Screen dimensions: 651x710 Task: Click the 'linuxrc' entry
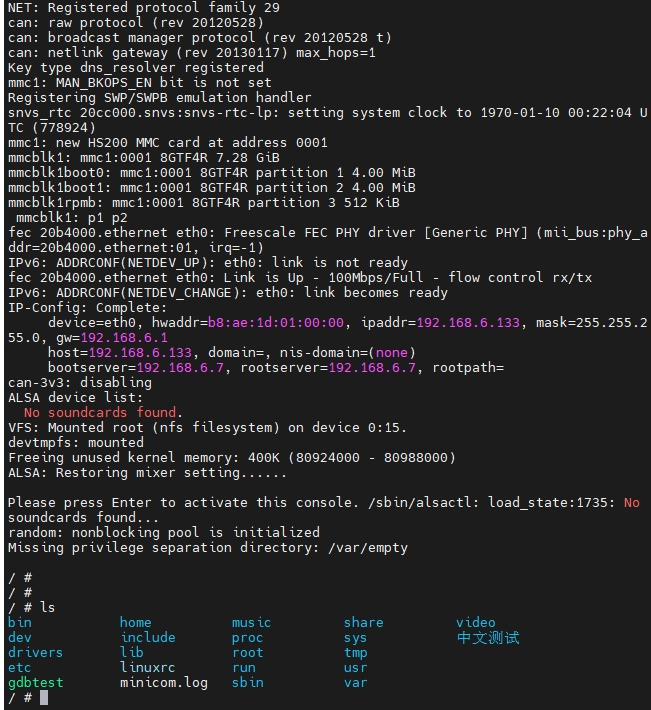[148, 667]
